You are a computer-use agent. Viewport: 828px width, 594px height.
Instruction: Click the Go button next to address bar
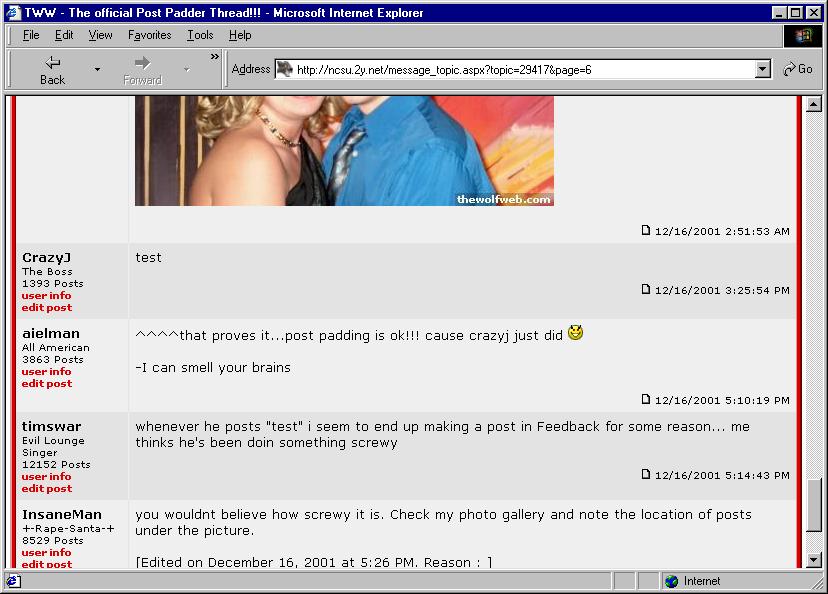pos(798,69)
